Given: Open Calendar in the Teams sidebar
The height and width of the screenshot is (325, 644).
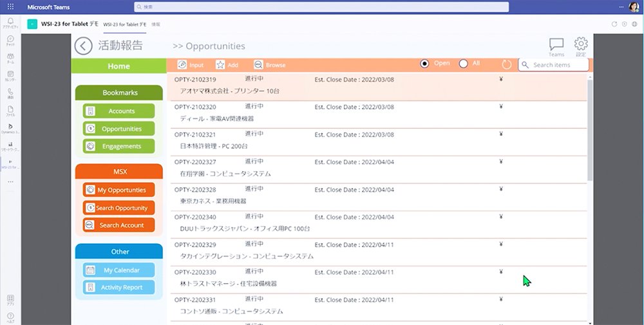Looking at the screenshot, I should pos(11,76).
